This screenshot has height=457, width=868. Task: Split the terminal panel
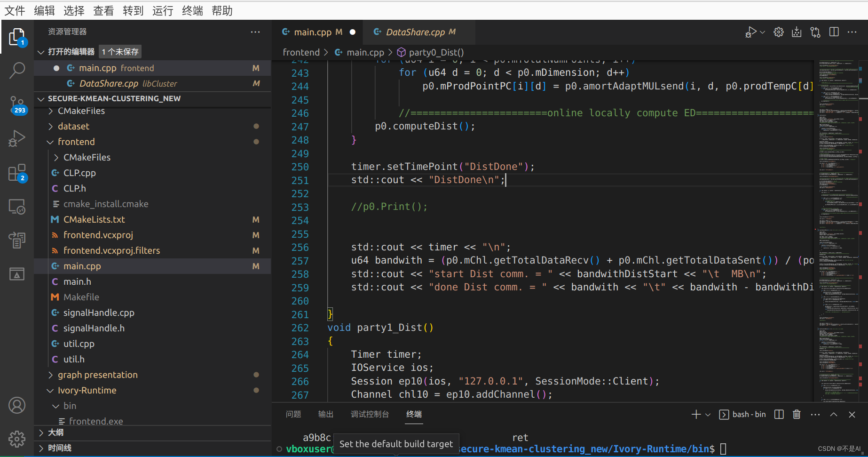(779, 414)
